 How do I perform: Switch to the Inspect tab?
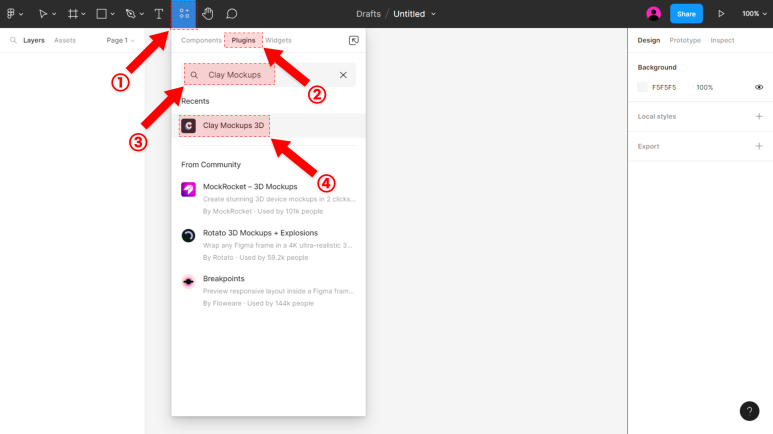(722, 40)
